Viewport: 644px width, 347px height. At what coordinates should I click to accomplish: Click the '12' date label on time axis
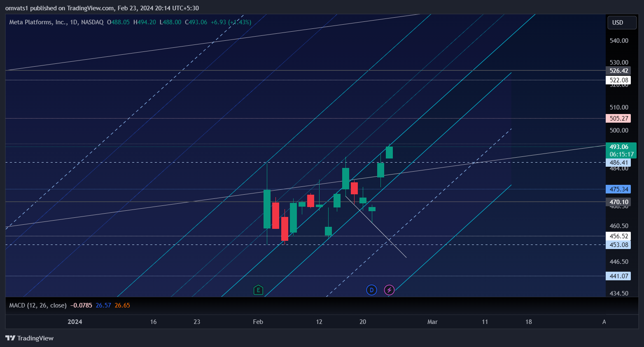coord(319,322)
